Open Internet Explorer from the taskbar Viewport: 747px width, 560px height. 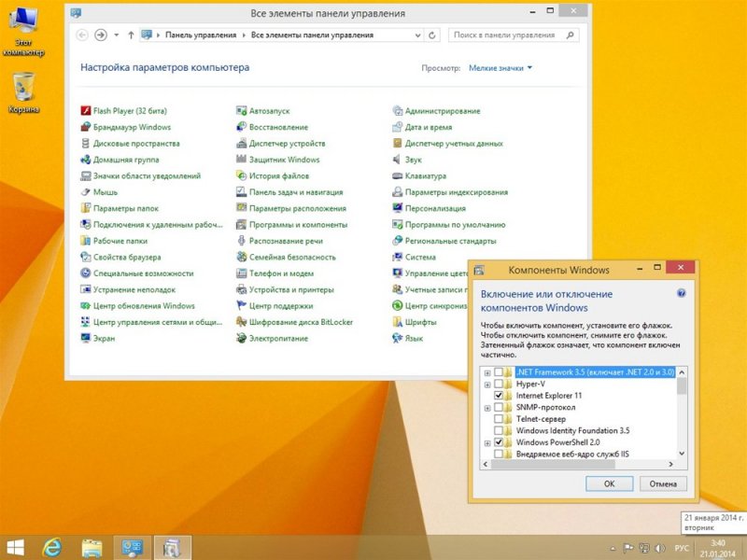pos(51,548)
